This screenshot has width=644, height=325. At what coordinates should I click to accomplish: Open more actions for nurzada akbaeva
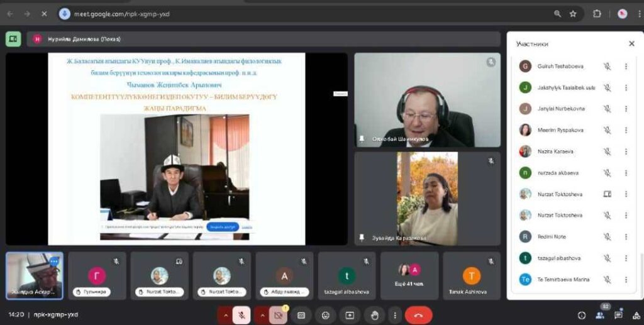[x=626, y=173]
